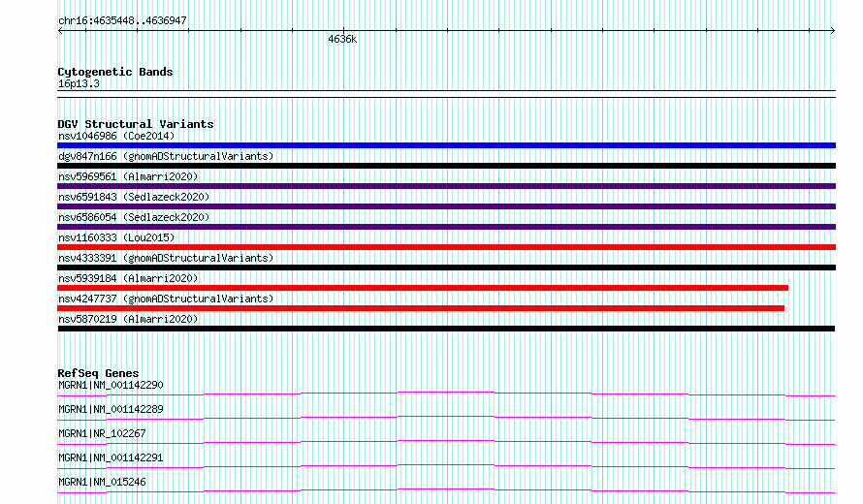
Task: Open the dgv847n166 gnomAD variant label
Action: point(166,156)
